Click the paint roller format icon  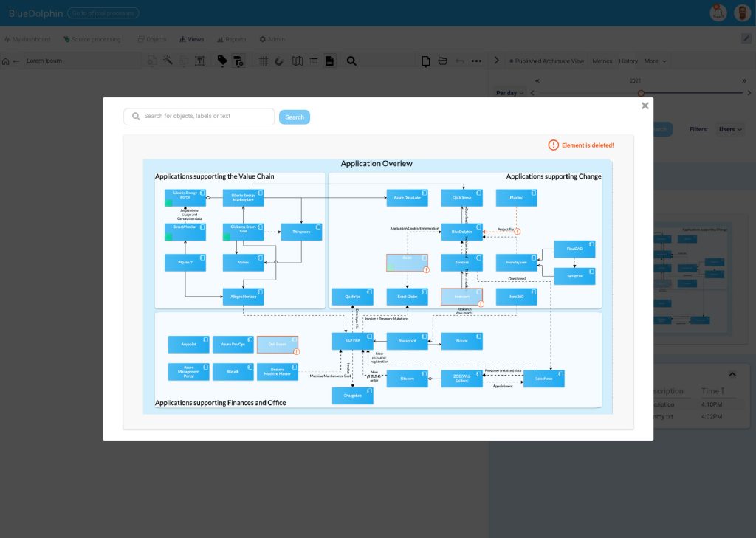[x=238, y=61]
